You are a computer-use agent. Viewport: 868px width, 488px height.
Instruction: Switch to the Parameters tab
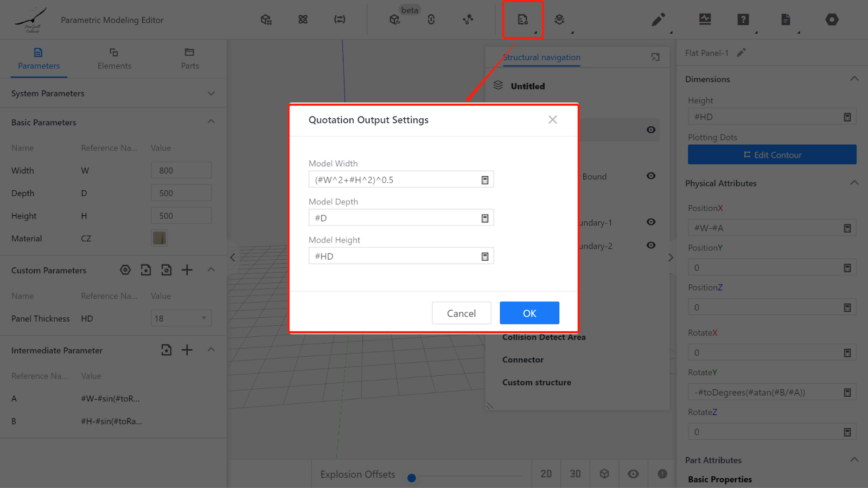(39, 59)
